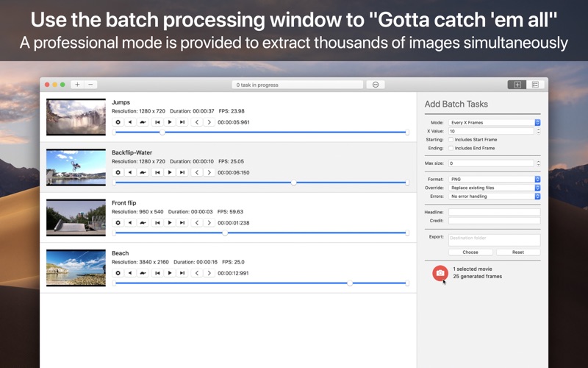Click the Beach timecode 00:00:12:991

[x=233, y=273]
